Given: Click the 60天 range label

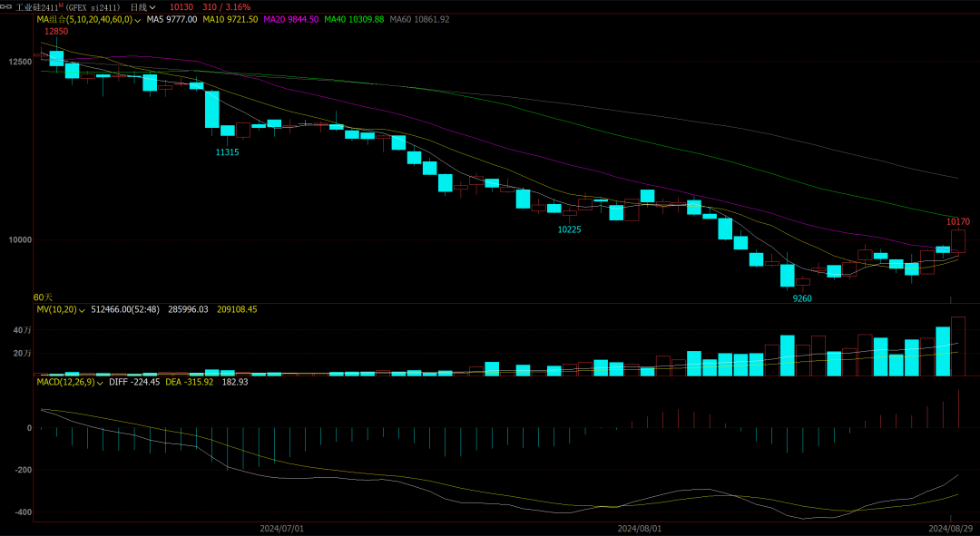Looking at the screenshot, I should pyautogui.click(x=44, y=297).
